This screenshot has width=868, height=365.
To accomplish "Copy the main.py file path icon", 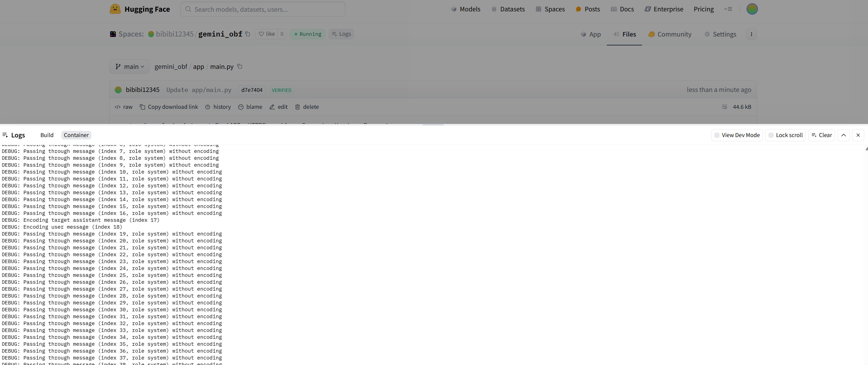I will click(x=240, y=66).
